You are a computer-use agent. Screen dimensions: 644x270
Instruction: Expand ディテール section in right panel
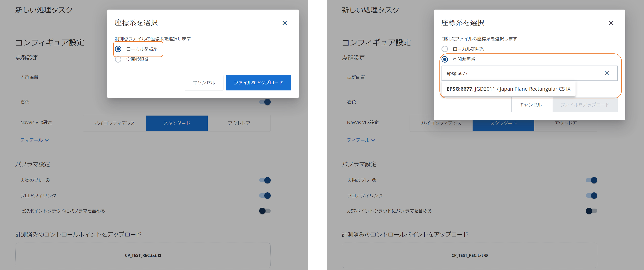361,140
